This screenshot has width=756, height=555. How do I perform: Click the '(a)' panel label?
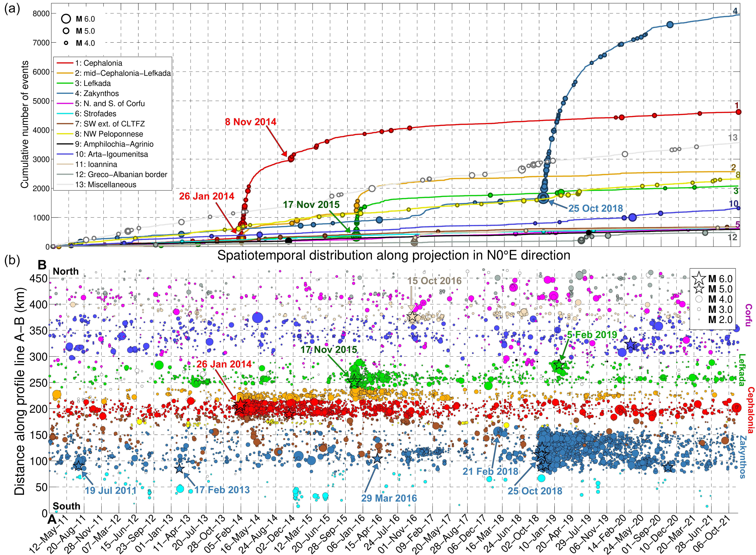click(12, 8)
